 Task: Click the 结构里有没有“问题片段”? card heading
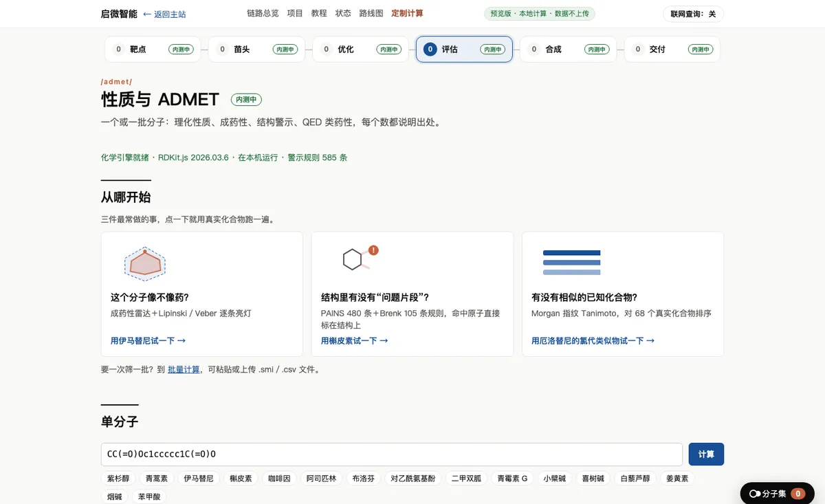pos(375,298)
